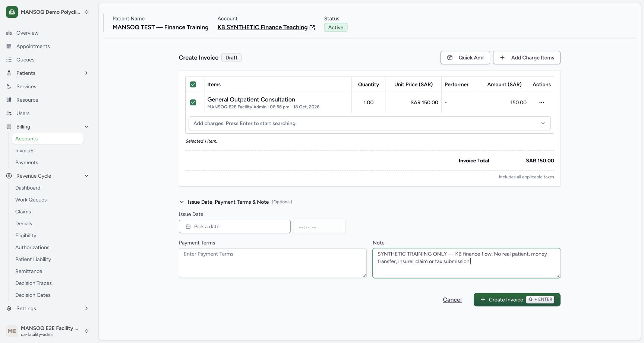Click the Settings gear icon
The image size is (644, 343).
tap(9, 308)
